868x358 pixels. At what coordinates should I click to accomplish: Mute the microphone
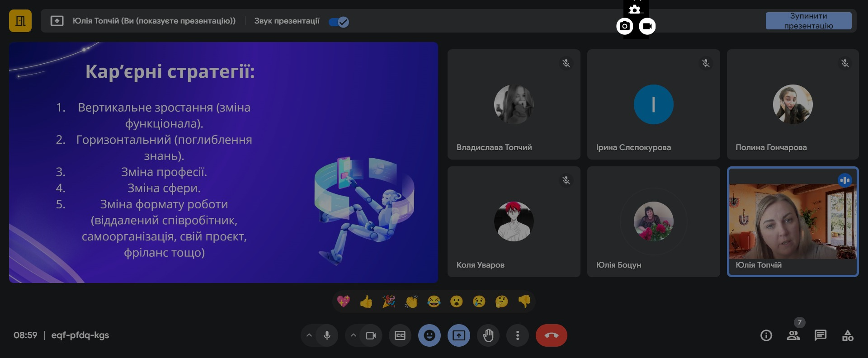click(327, 335)
